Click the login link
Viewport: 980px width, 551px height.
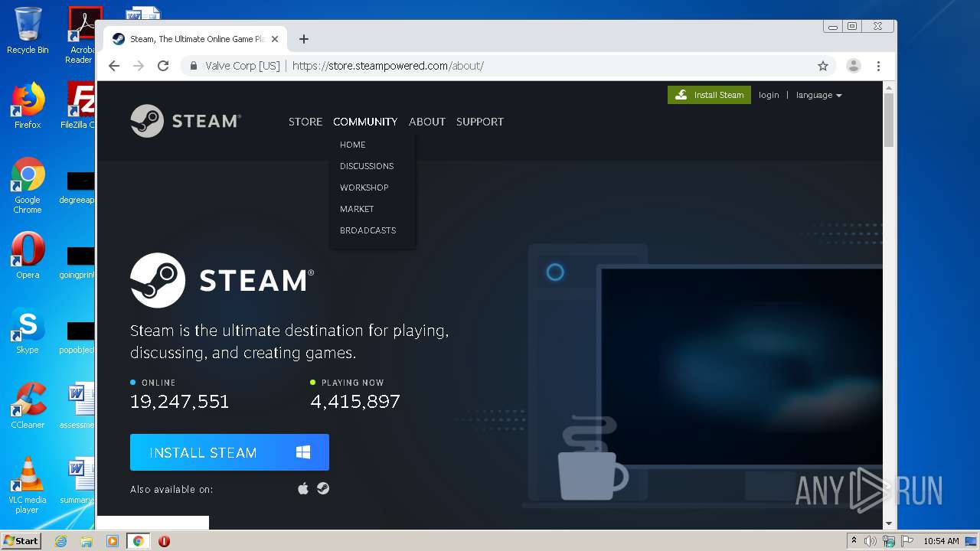tap(769, 95)
